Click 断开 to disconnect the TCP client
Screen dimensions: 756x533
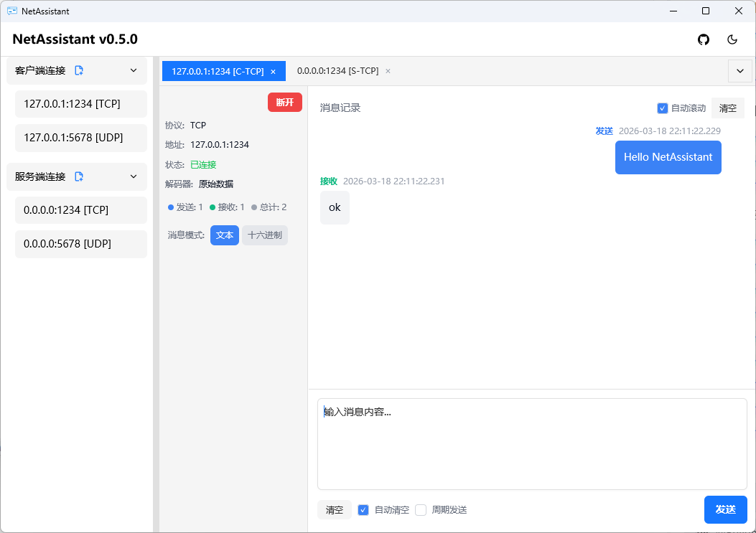tap(284, 102)
